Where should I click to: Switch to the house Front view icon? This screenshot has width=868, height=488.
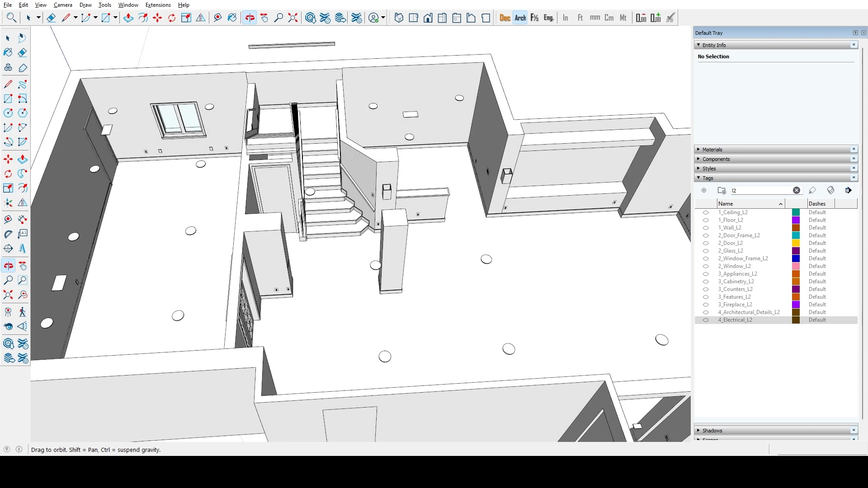[428, 18]
